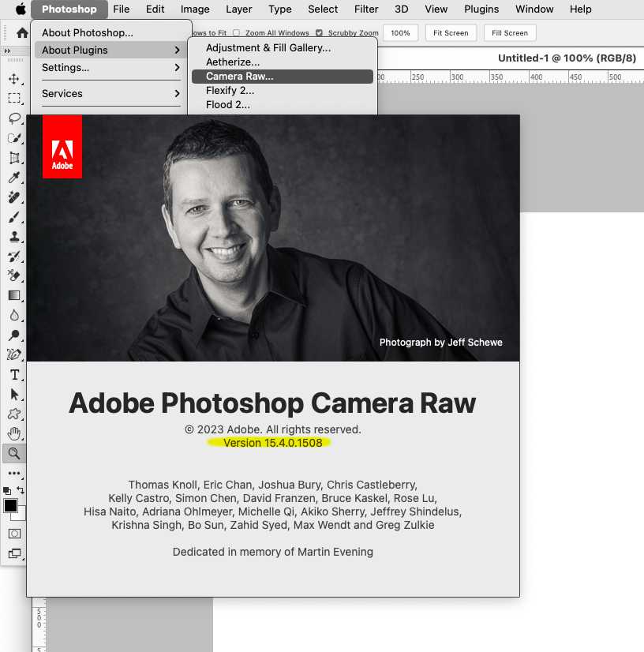Click the 100% zoom button

click(x=400, y=33)
